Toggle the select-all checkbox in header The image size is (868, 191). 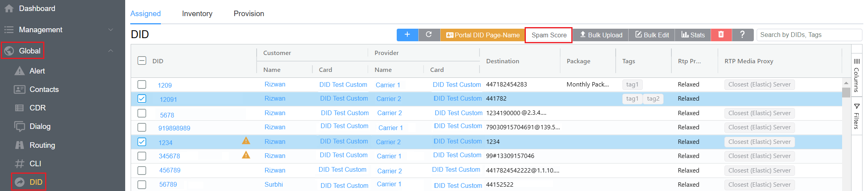(x=142, y=61)
